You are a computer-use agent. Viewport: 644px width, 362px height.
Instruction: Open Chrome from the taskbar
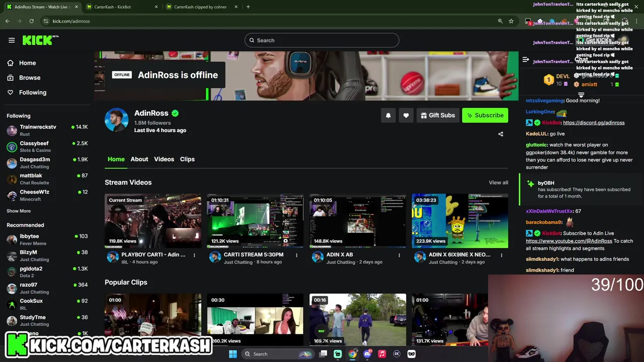(x=353, y=354)
